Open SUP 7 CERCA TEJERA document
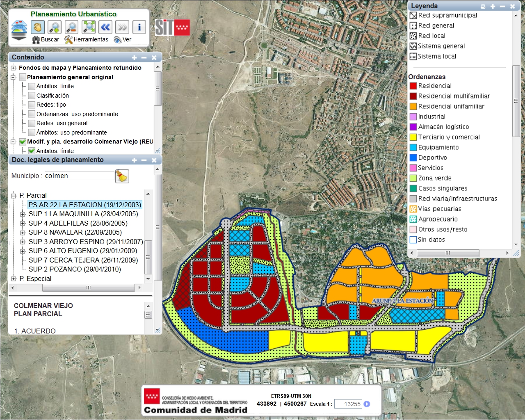 [83, 260]
